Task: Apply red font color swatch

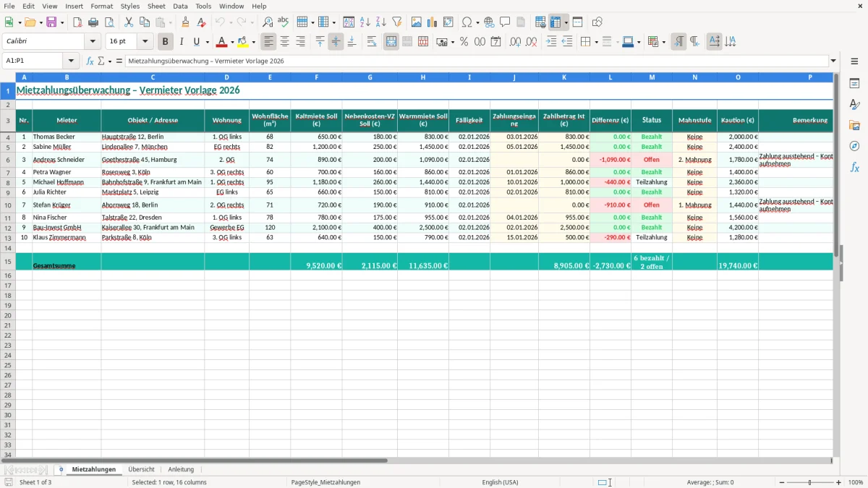Action: pyautogui.click(x=221, y=42)
